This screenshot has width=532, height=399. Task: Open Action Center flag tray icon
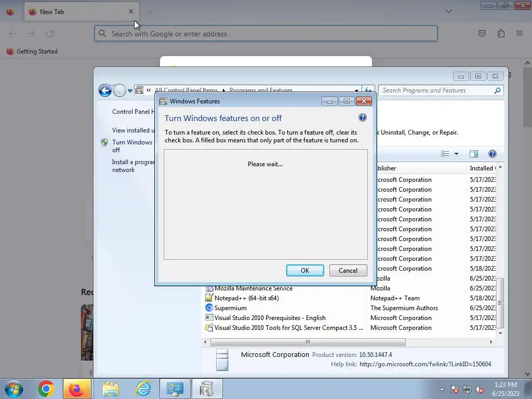454,390
